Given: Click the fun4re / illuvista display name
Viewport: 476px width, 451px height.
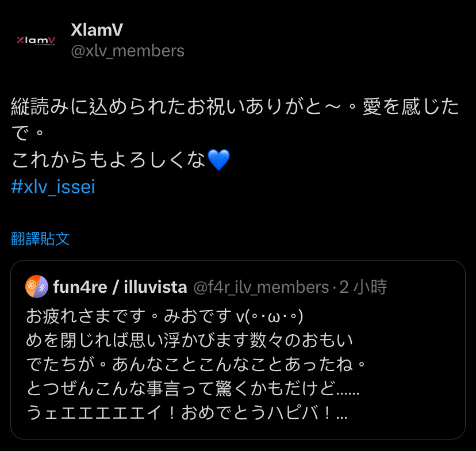Looking at the screenshot, I should point(120,287).
